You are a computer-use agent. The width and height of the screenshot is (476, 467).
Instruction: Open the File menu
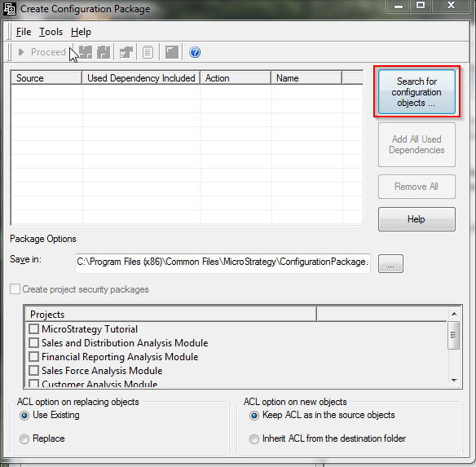pyautogui.click(x=24, y=32)
